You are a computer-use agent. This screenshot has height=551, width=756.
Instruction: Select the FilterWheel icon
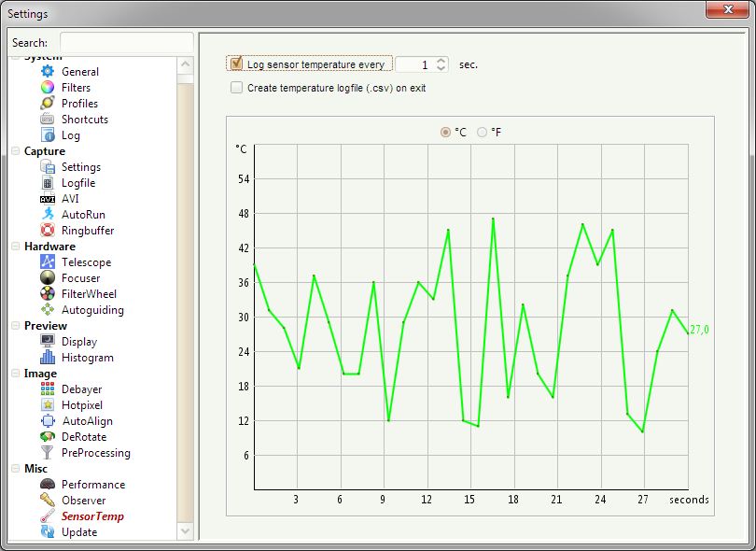[x=48, y=294]
